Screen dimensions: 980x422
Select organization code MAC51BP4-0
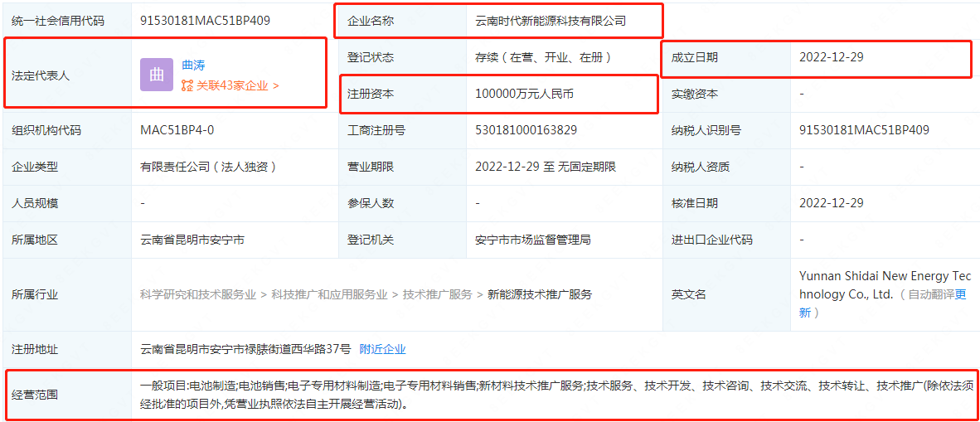[177, 130]
